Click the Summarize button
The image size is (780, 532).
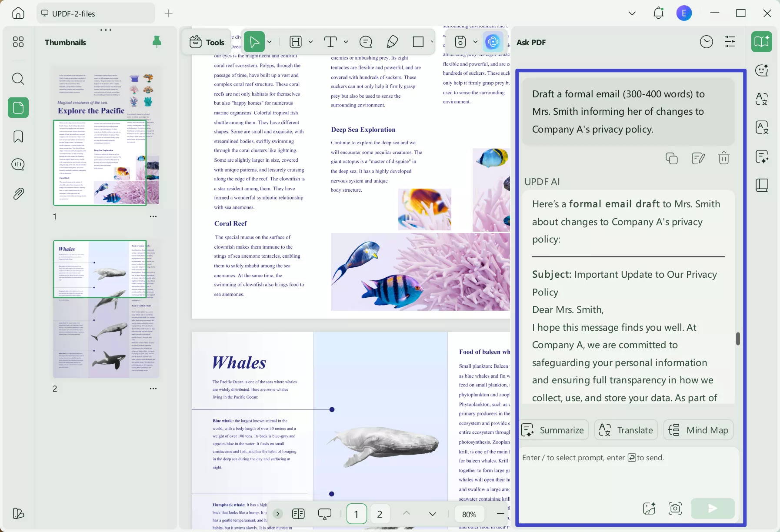pos(554,430)
